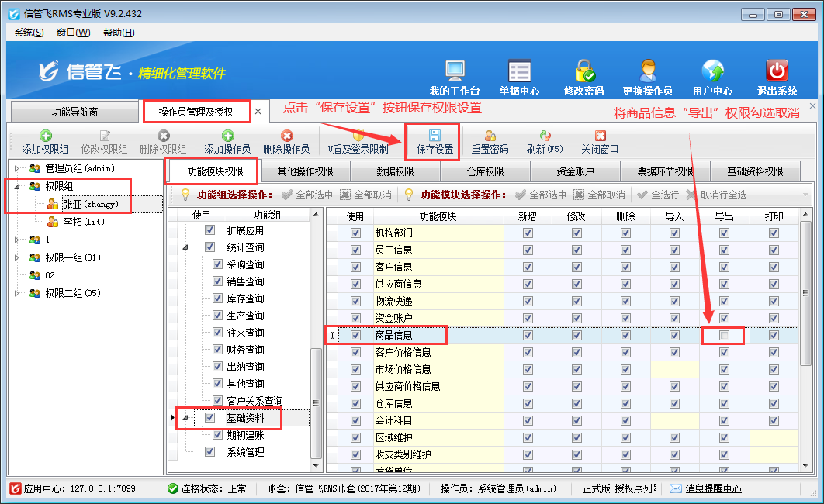Click the 添加操作员 toolbar icon
The height and width of the screenshot is (504, 824).
[x=227, y=136]
